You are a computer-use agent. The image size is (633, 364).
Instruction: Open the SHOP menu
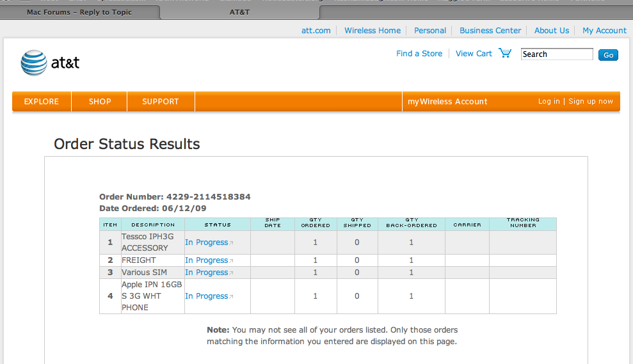100,101
